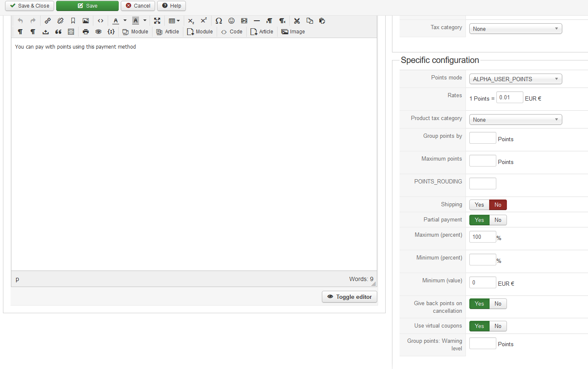
Task: Turn off Use virtual coupons
Action: 498,326
